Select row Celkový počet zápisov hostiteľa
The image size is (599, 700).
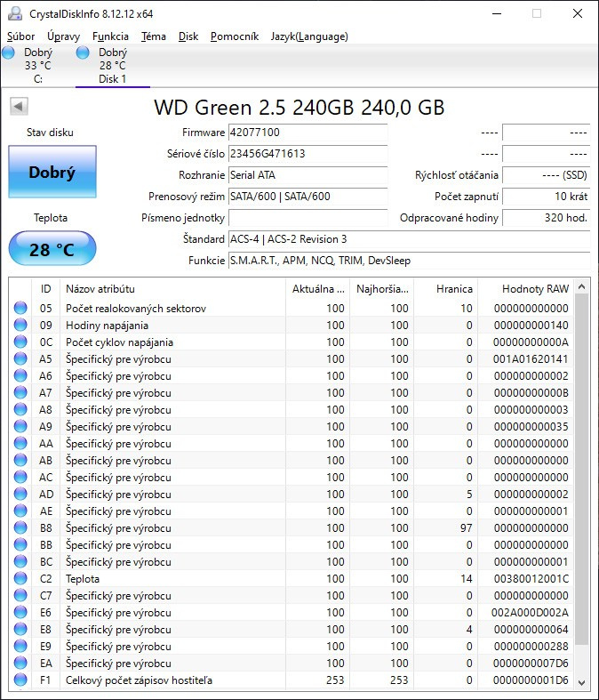[x=292, y=680]
